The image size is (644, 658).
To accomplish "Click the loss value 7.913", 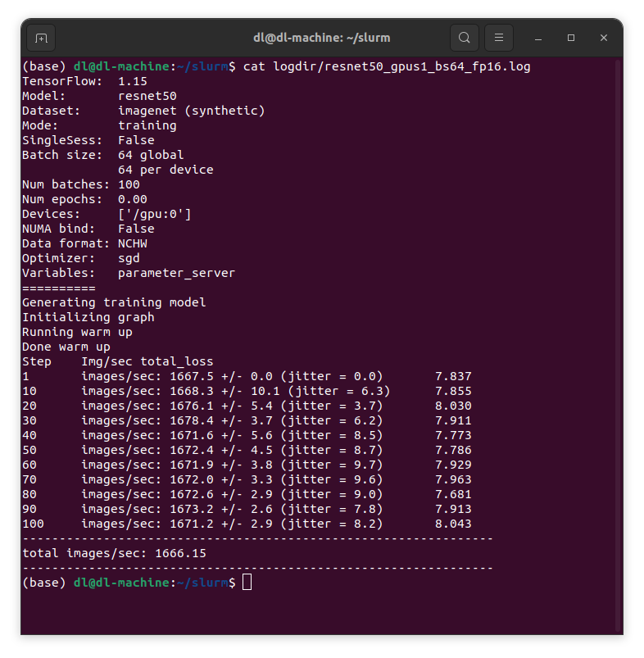I will click(454, 509).
